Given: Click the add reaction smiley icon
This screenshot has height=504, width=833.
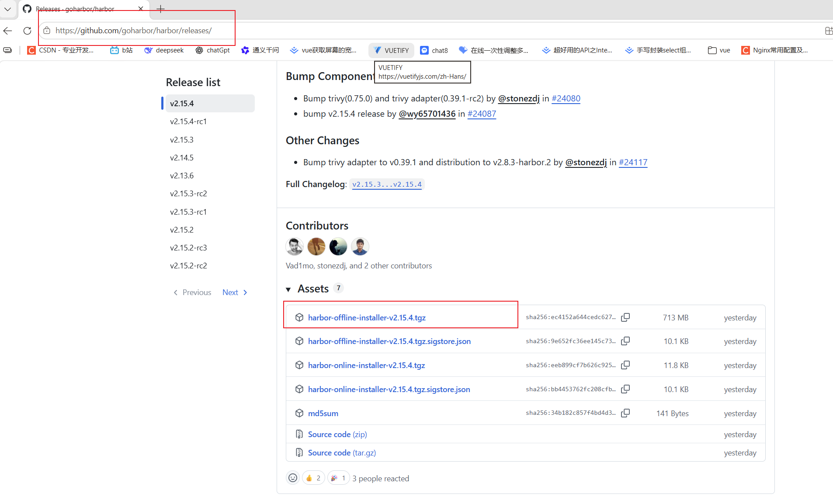Looking at the screenshot, I should point(293,478).
